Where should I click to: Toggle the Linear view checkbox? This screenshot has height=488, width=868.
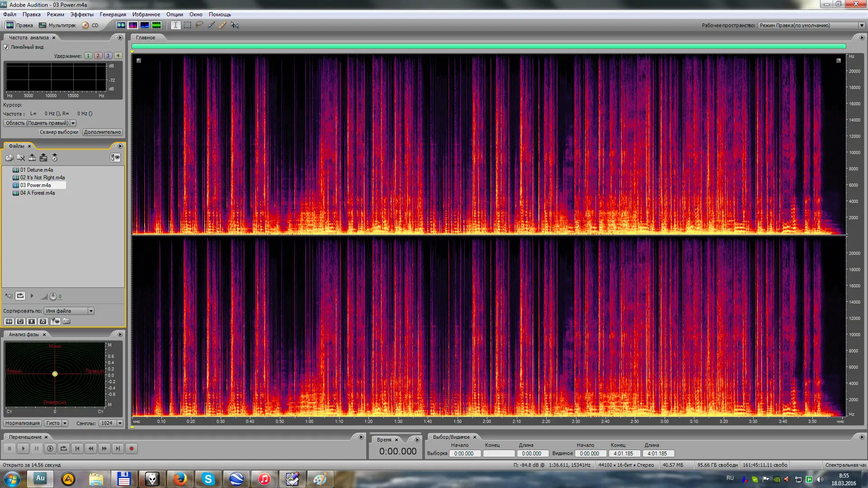[x=6, y=47]
